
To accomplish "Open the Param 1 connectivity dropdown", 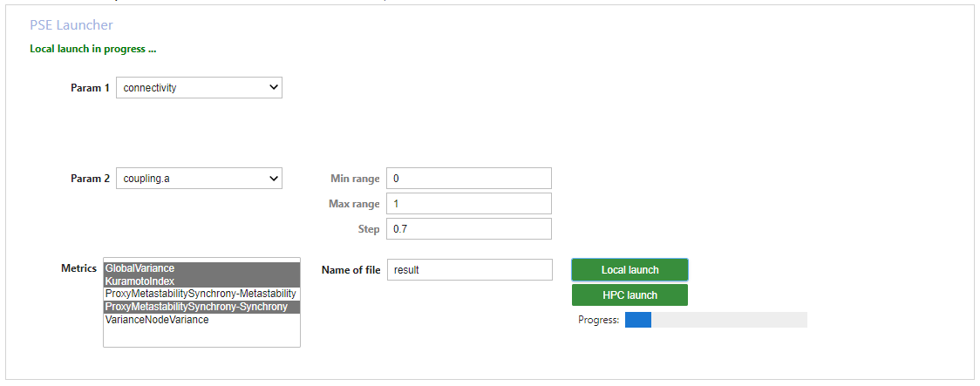I will (x=199, y=88).
